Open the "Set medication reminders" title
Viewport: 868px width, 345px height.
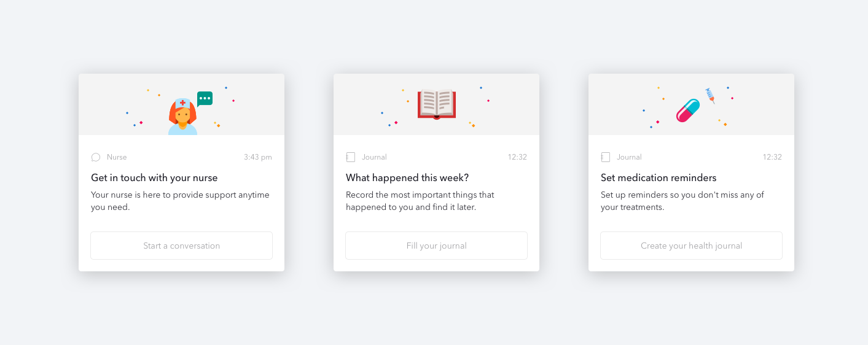point(659,178)
